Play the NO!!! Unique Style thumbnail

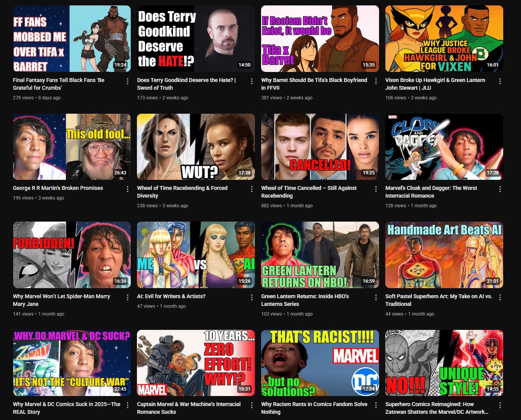(x=444, y=363)
